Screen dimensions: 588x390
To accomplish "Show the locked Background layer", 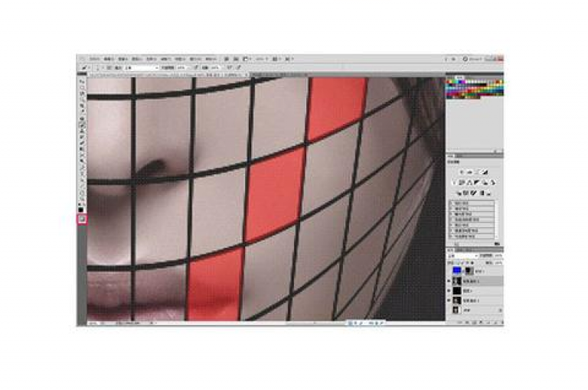I will coord(449,310).
